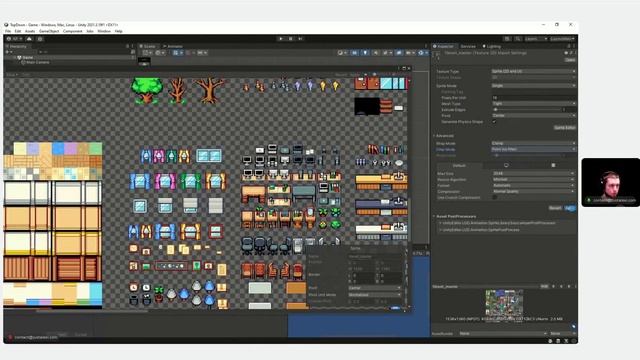640x360 pixels.
Task: Open the Pivot Unit Mode dropdown in the sprite popup
Action: click(x=375, y=294)
